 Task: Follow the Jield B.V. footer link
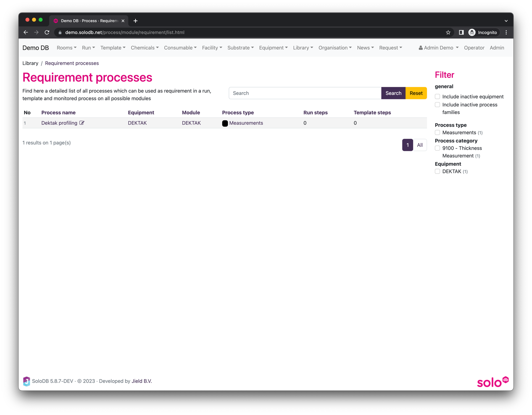pyautogui.click(x=142, y=381)
